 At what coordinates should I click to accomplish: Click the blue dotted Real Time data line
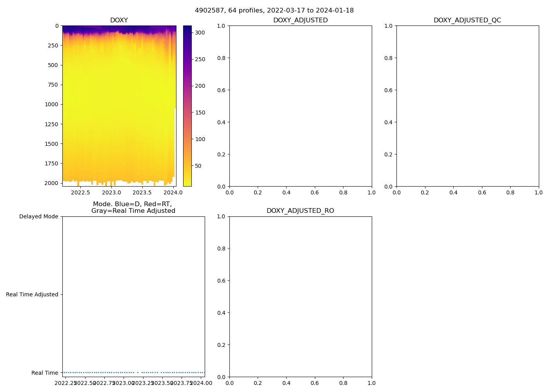pos(98,372)
